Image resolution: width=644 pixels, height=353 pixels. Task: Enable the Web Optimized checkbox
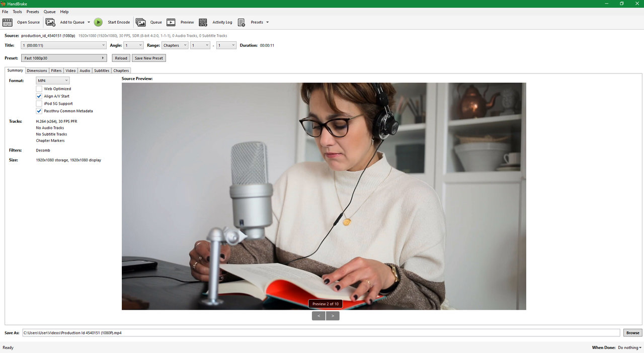pos(39,89)
